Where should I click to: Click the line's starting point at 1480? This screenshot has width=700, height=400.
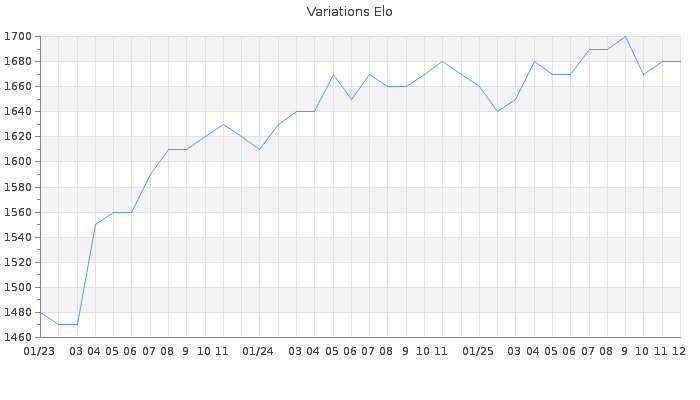point(40,312)
